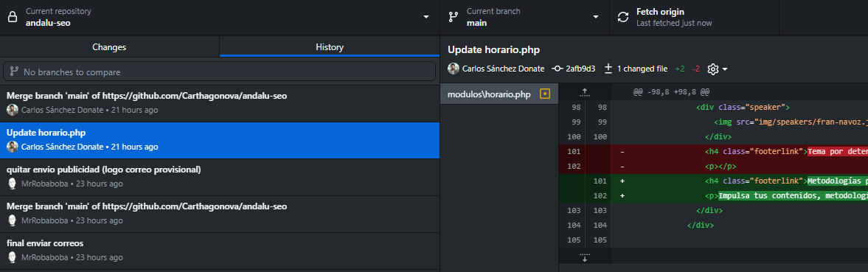Screen dimensions: 868x272
Task: Open the Current branch dropdown
Action: [524, 17]
